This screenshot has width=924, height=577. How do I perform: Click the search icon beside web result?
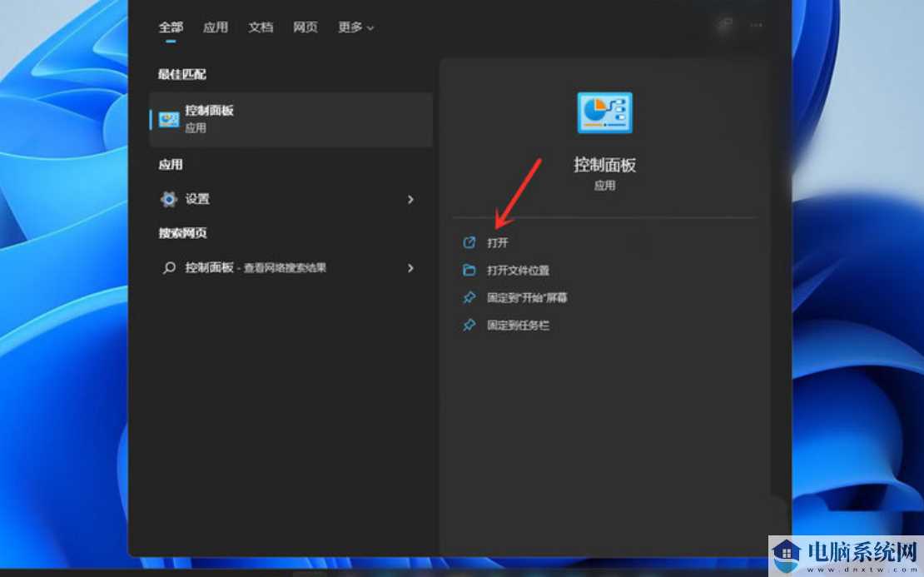[168, 268]
